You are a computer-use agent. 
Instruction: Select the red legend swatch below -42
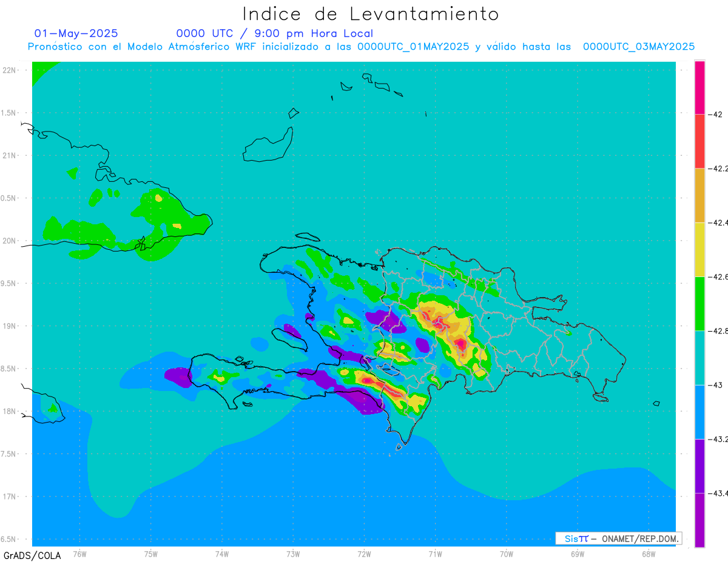click(x=699, y=141)
